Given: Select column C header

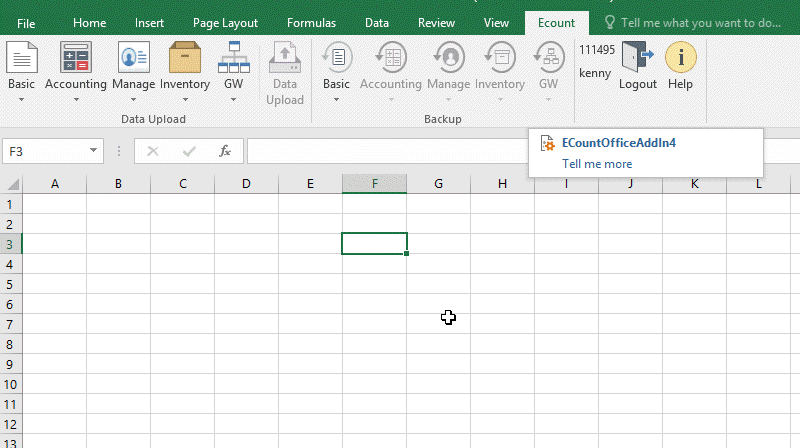Looking at the screenshot, I should [183, 184].
